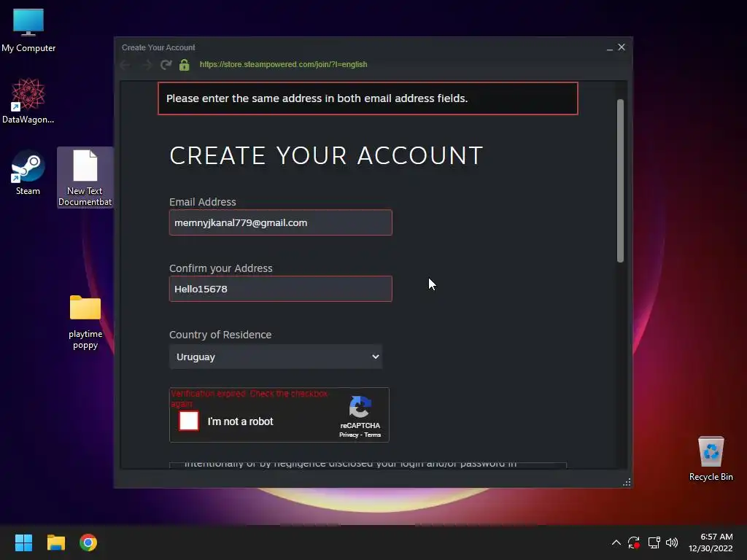Open the sync update tray icon
The image size is (747, 560).
[634, 542]
